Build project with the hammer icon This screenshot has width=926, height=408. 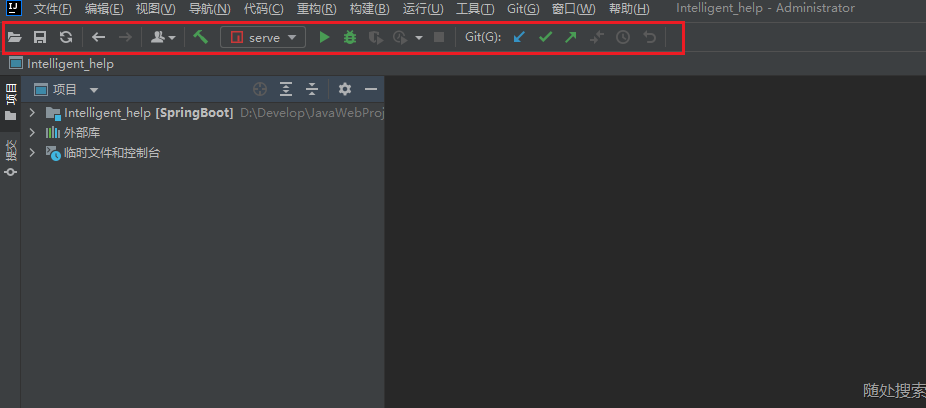[x=201, y=37]
